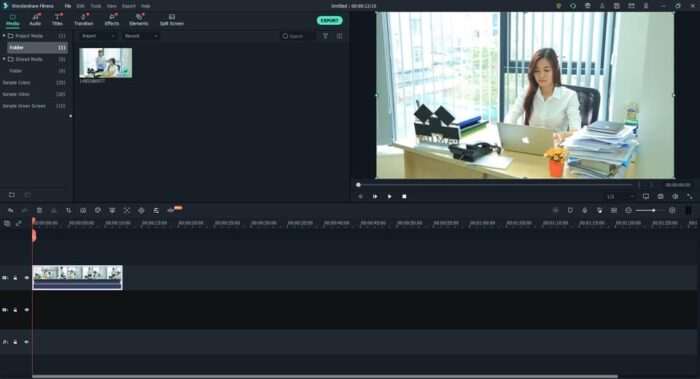The image size is (700, 379).
Task: Open the Record dropdown
Action: click(x=141, y=36)
